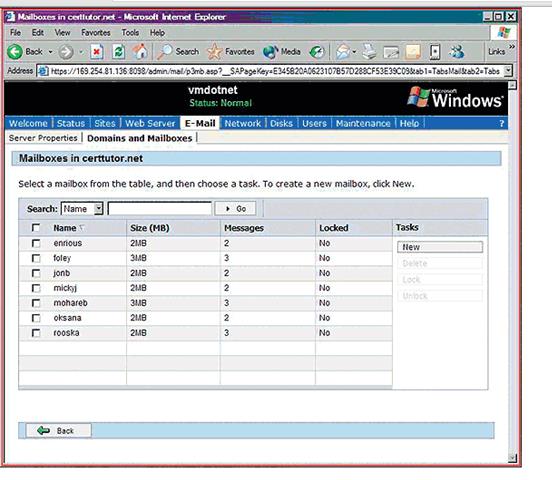Click the mobile device toolbar icon
The height and width of the screenshot is (480, 552).
(435, 52)
